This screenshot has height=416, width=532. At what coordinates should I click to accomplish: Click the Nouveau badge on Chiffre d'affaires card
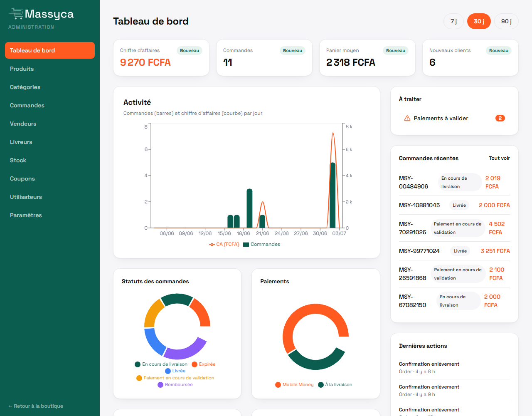point(190,50)
